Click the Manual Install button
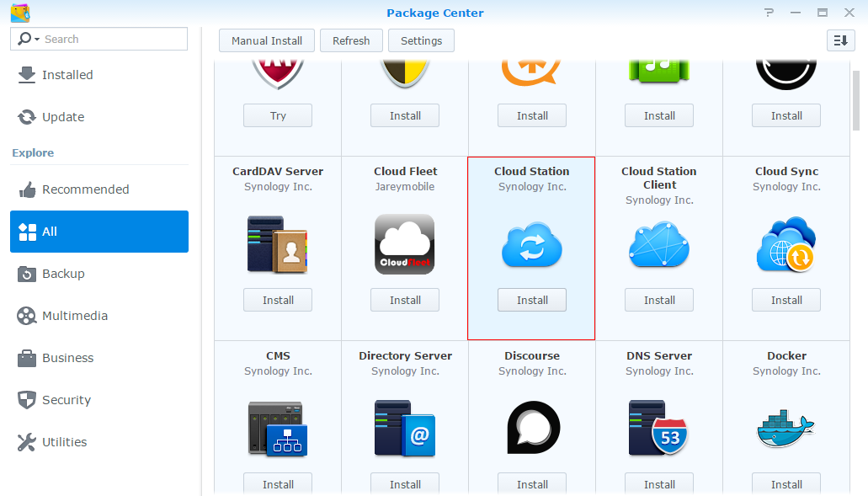 (267, 41)
